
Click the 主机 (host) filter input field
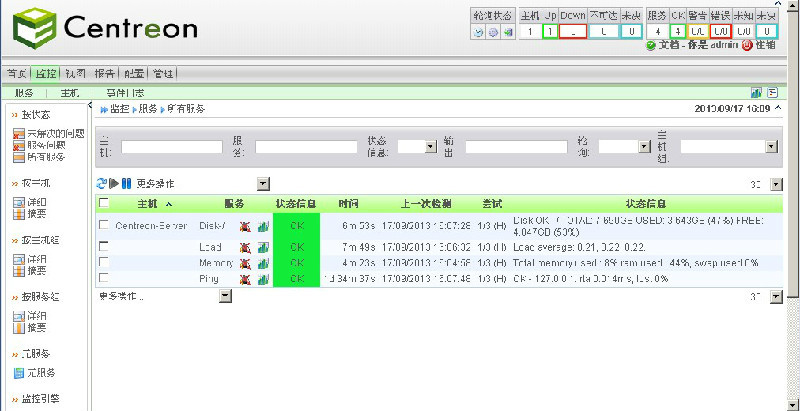point(171,146)
